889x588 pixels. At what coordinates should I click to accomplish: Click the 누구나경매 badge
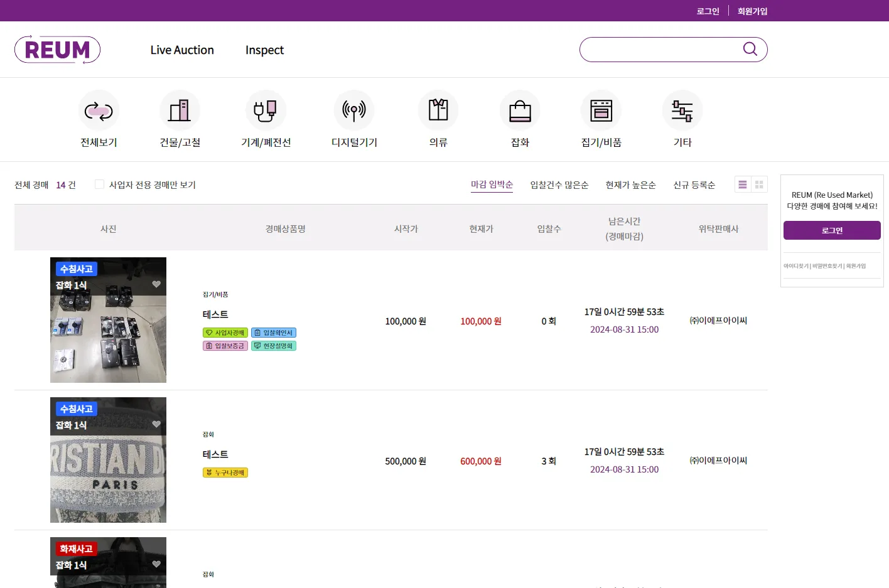225,473
